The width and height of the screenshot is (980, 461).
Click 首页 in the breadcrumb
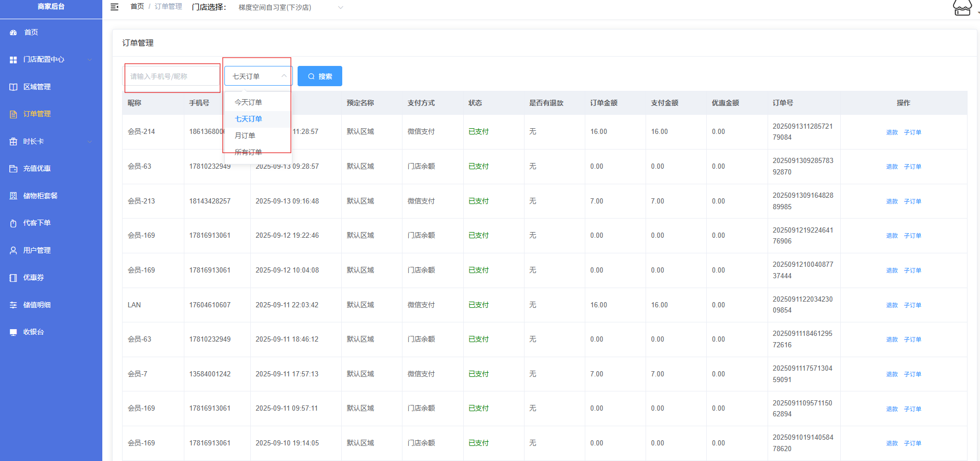(x=137, y=7)
